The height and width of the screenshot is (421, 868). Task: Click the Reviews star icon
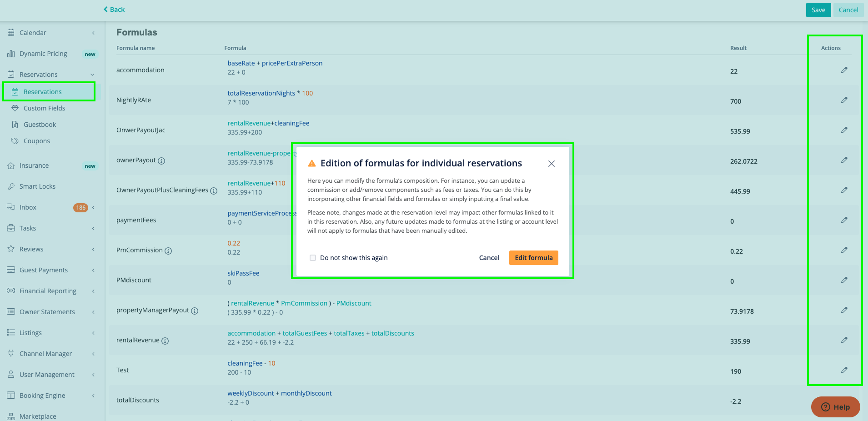pyautogui.click(x=11, y=249)
